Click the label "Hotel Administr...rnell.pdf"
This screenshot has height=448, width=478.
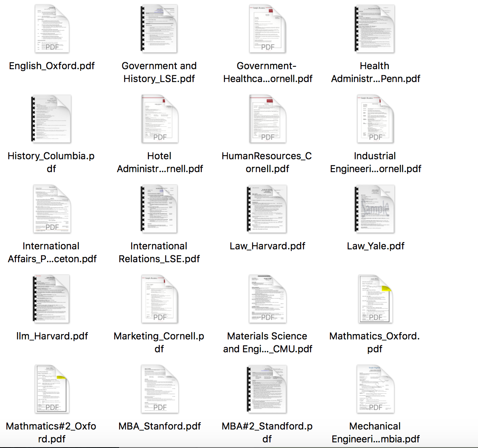tap(160, 162)
